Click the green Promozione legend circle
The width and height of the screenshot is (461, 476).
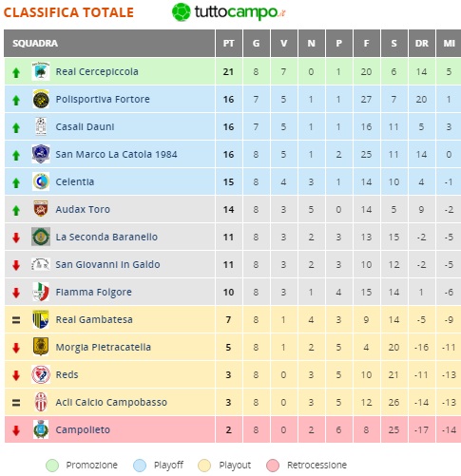tap(52, 466)
